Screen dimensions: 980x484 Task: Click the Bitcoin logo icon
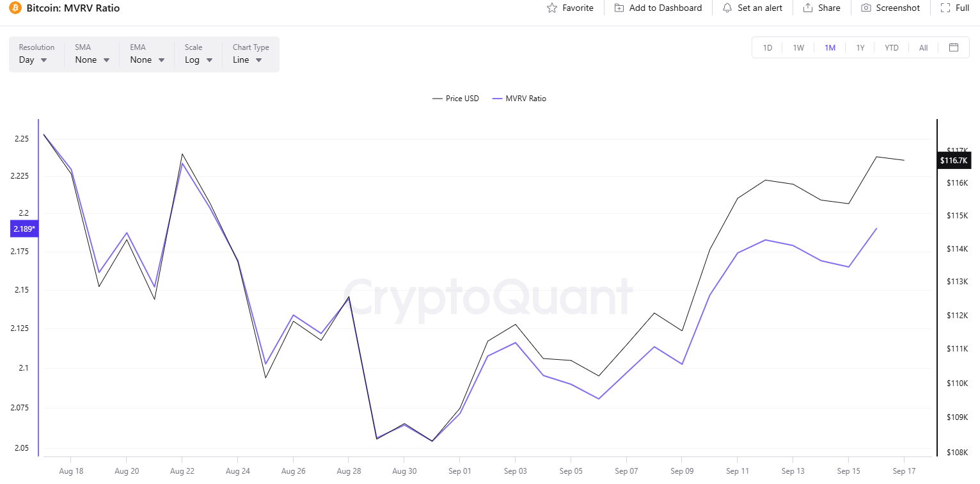15,8
